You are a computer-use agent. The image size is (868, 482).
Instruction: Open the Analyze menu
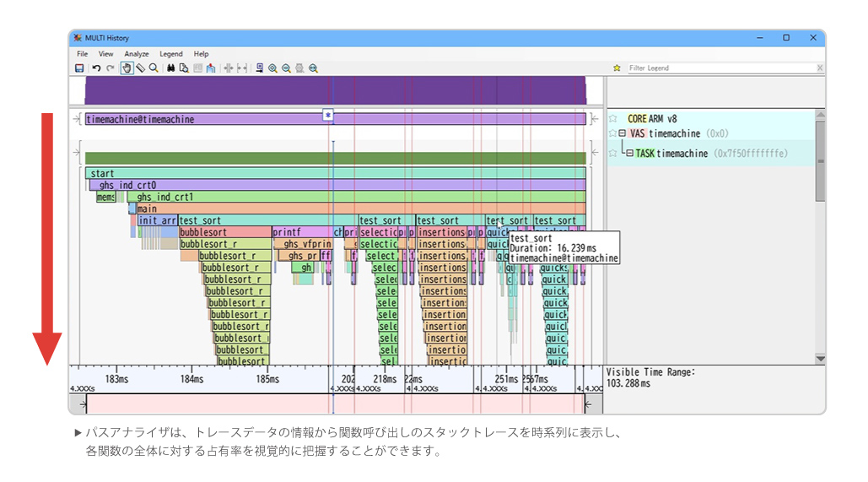coord(136,54)
